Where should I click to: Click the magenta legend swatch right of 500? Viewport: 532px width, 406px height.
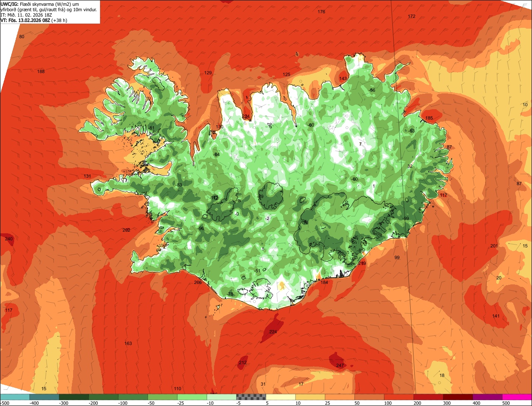click(x=517, y=397)
